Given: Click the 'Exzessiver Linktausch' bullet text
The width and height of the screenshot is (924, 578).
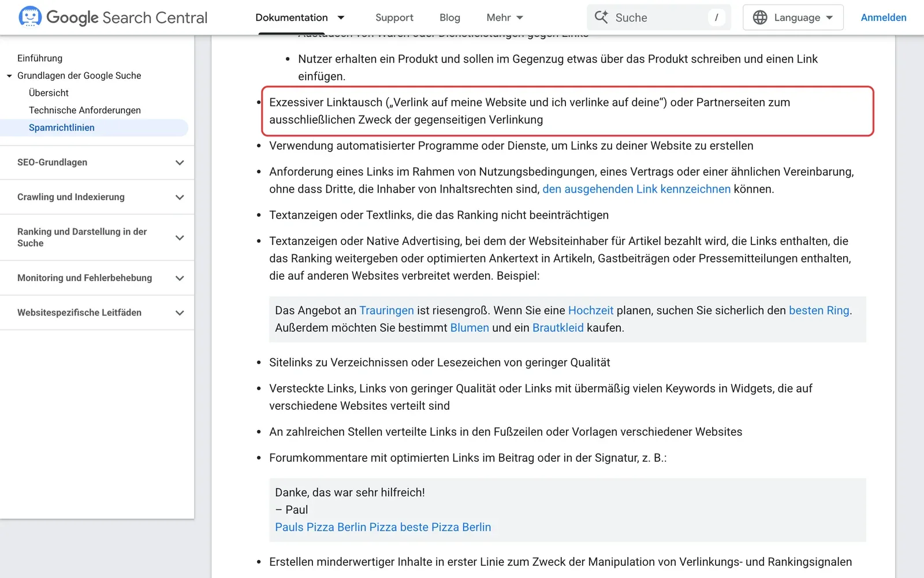Looking at the screenshot, I should tap(530, 111).
